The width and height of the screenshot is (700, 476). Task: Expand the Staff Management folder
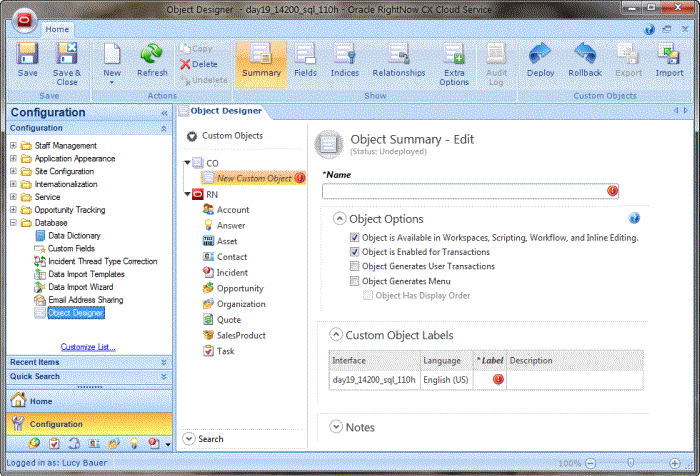click(14, 145)
